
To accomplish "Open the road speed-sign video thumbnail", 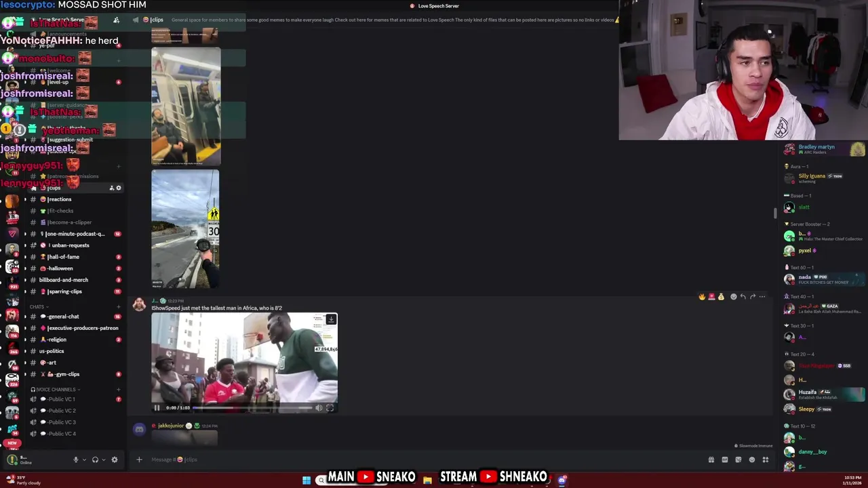I will click(x=185, y=229).
